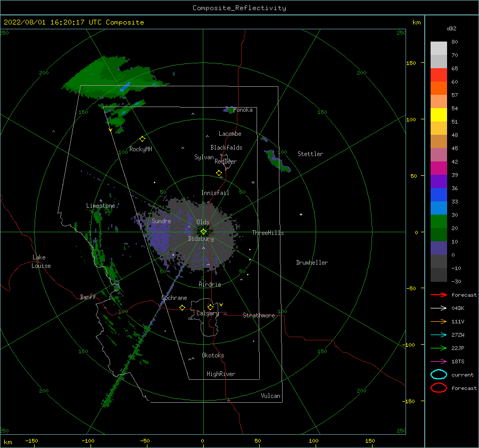Click the red forecast ellipse icon

click(439, 388)
